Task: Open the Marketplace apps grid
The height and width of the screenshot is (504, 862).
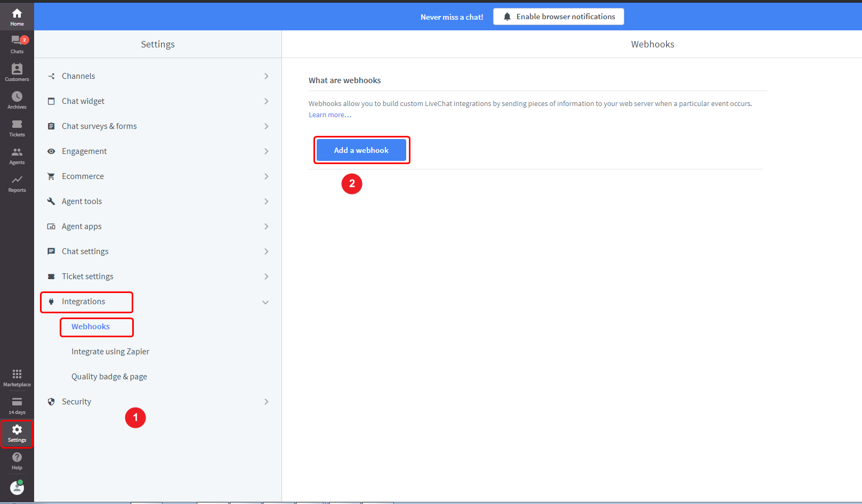Action: click(x=17, y=377)
